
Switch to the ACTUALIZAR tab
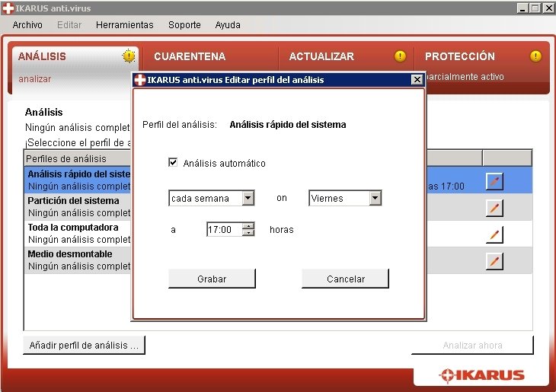click(347, 57)
